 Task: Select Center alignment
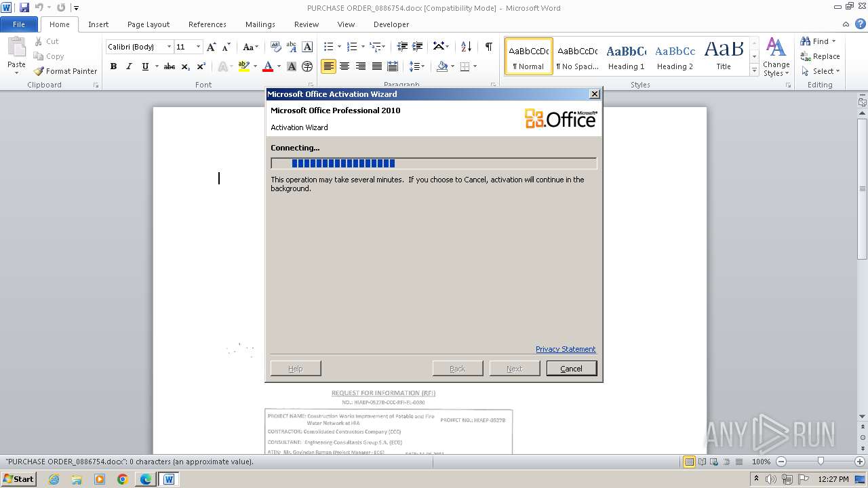[344, 66]
